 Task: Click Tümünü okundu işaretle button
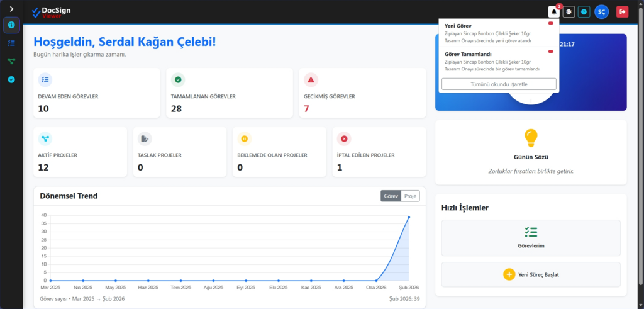click(x=499, y=84)
